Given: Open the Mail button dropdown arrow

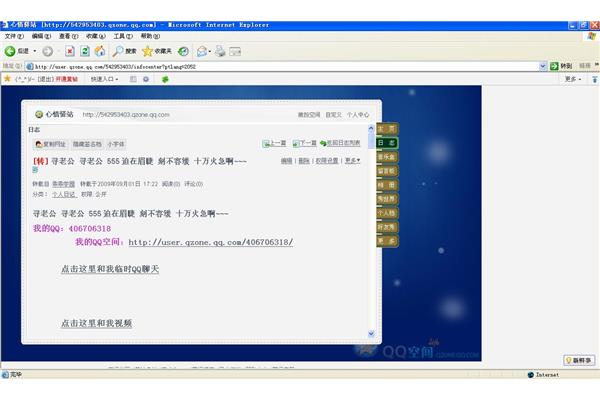Looking at the screenshot, I should (210, 51).
